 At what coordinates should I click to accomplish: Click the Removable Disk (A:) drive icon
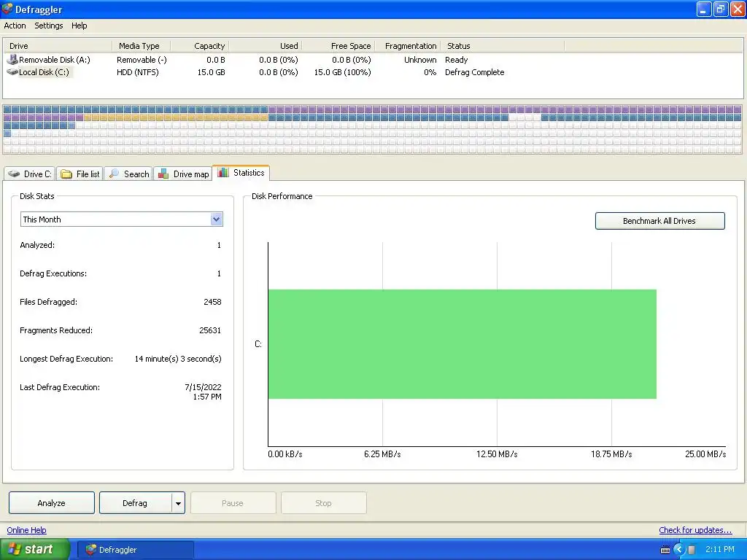(12, 60)
